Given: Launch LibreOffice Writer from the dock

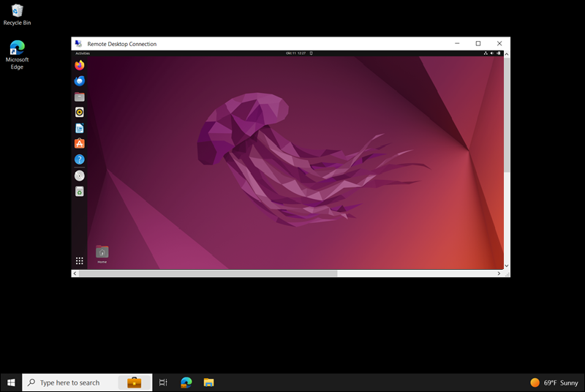Looking at the screenshot, I should click(80, 128).
